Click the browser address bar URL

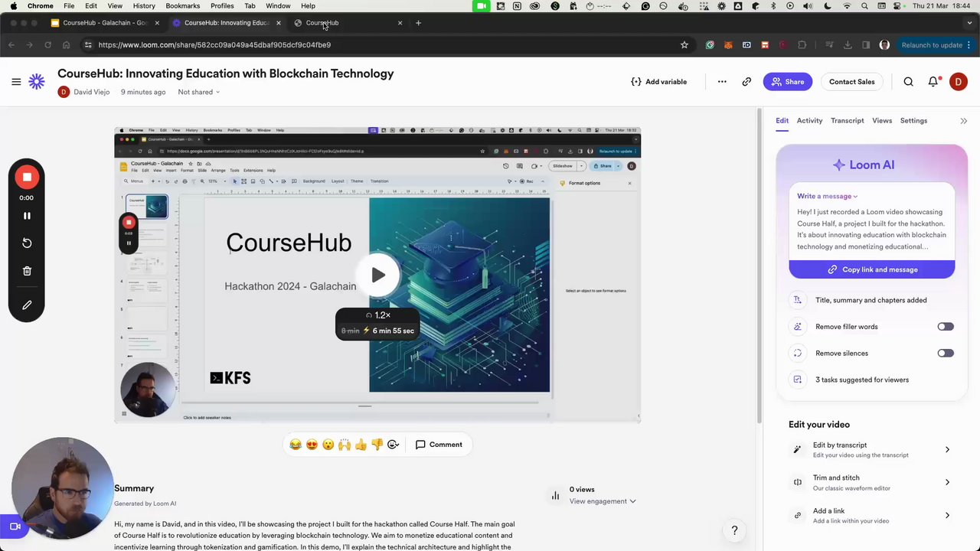[214, 45]
